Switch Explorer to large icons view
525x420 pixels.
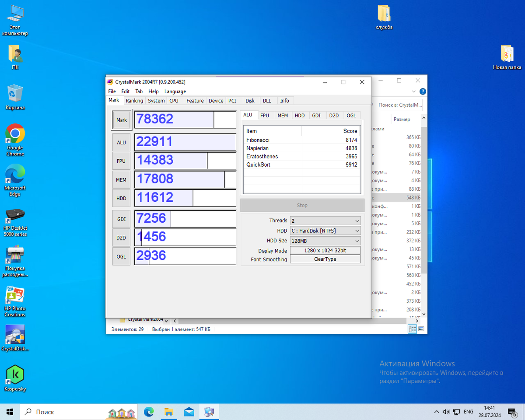(x=421, y=329)
